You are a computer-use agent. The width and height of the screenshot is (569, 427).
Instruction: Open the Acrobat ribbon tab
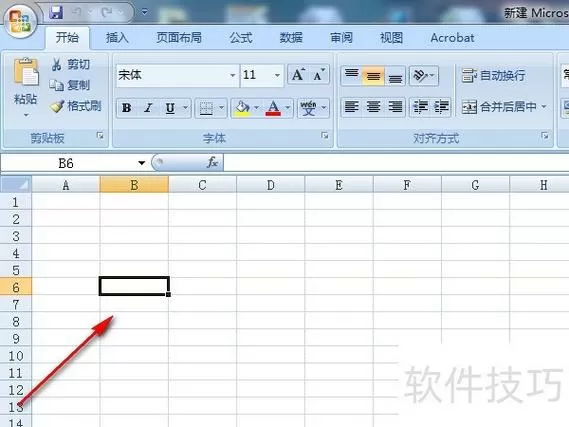click(x=452, y=38)
